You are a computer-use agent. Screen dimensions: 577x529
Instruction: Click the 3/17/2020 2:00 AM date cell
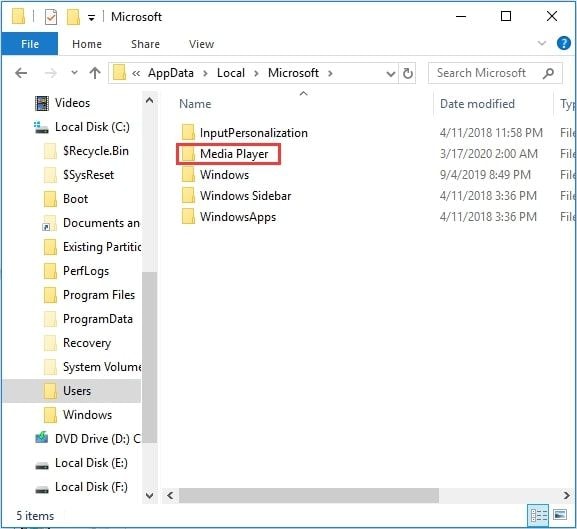pyautogui.click(x=489, y=154)
